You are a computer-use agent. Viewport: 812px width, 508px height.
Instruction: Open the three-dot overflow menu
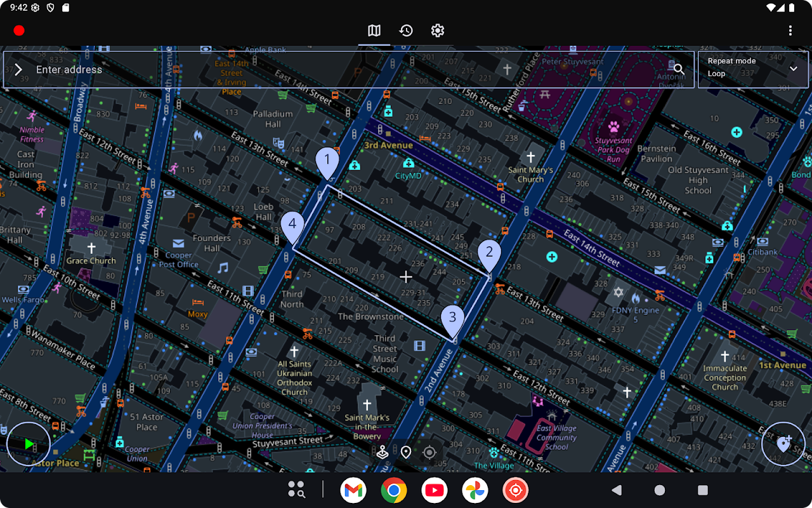(790, 30)
